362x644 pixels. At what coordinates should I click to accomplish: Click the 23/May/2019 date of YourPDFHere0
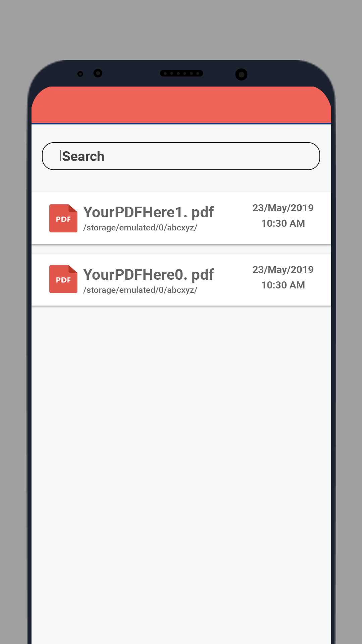(283, 270)
